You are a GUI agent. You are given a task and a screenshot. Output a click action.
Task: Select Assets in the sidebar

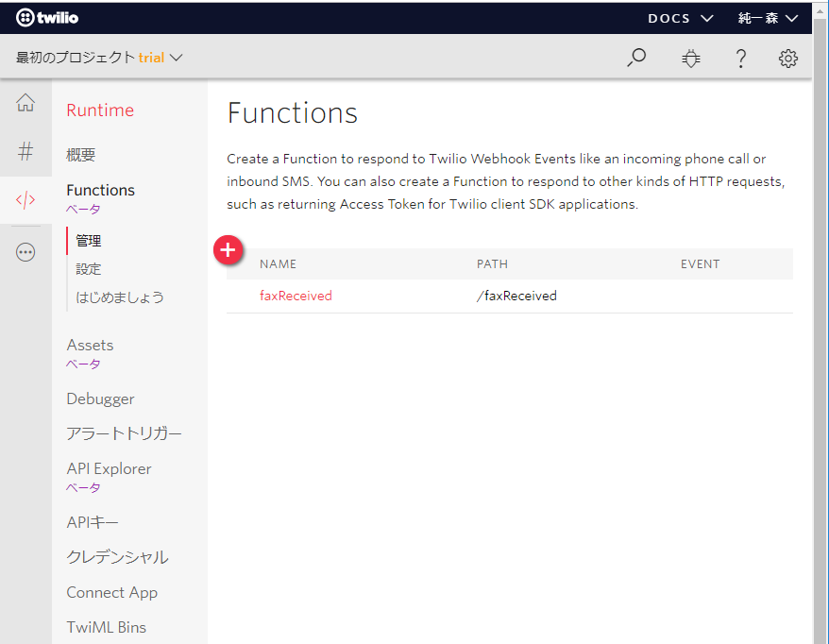(90, 345)
